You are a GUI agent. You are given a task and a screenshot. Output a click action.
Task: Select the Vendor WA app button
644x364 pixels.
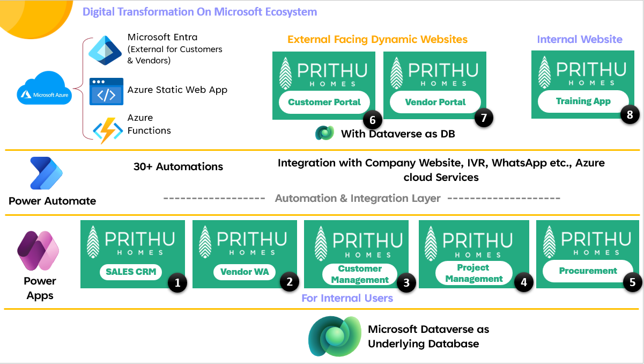[244, 272]
